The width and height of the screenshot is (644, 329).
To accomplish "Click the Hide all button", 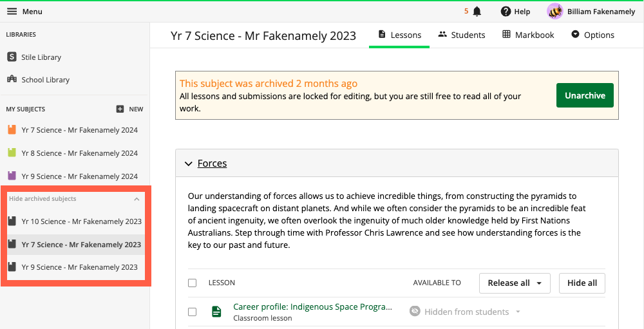I will point(582,283).
